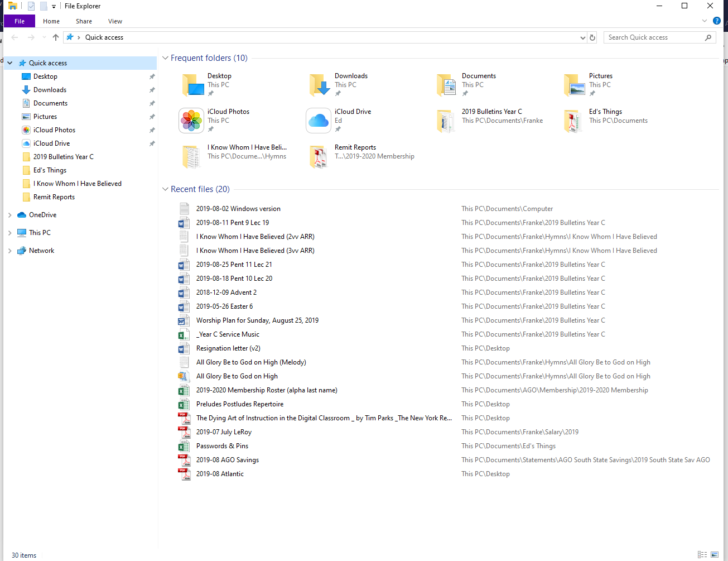Open the recent locations dropdown arrow
The width and height of the screenshot is (728, 561).
pyautogui.click(x=44, y=37)
